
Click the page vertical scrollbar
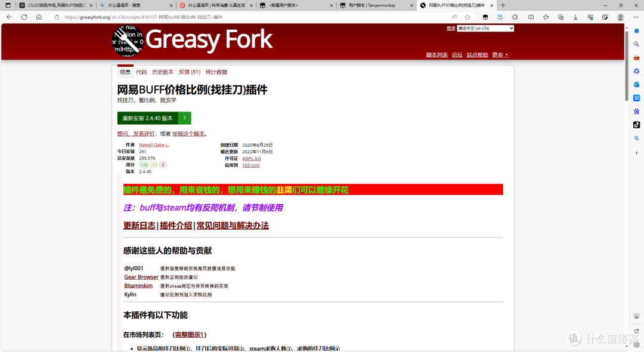coord(626,66)
